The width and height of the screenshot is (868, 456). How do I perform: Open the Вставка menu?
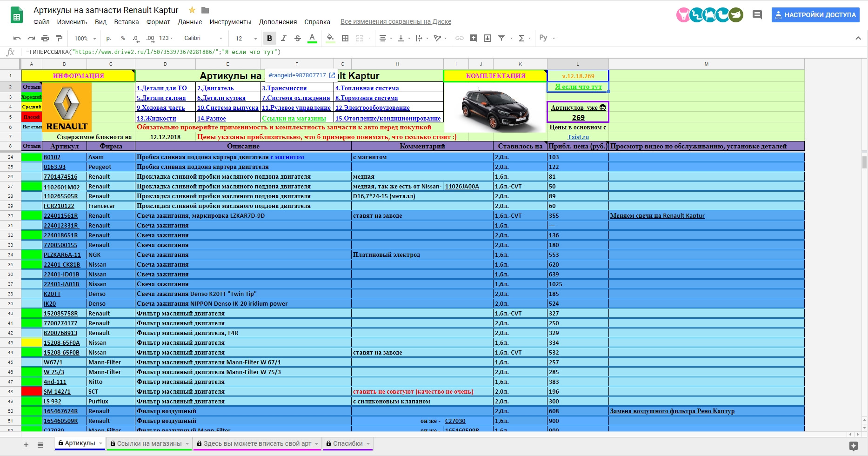pos(127,22)
